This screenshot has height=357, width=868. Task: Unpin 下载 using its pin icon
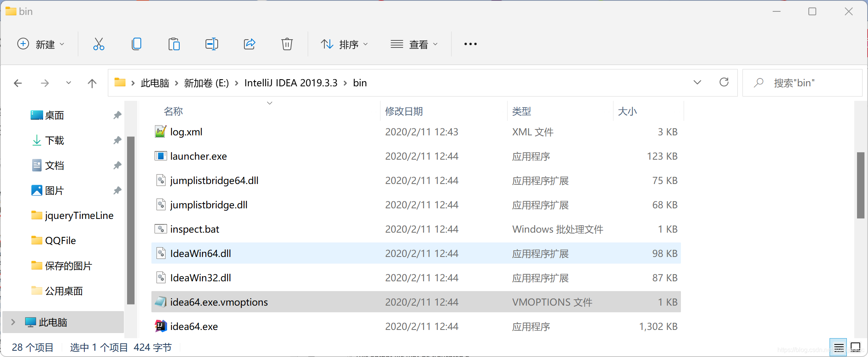click(117, 140)
